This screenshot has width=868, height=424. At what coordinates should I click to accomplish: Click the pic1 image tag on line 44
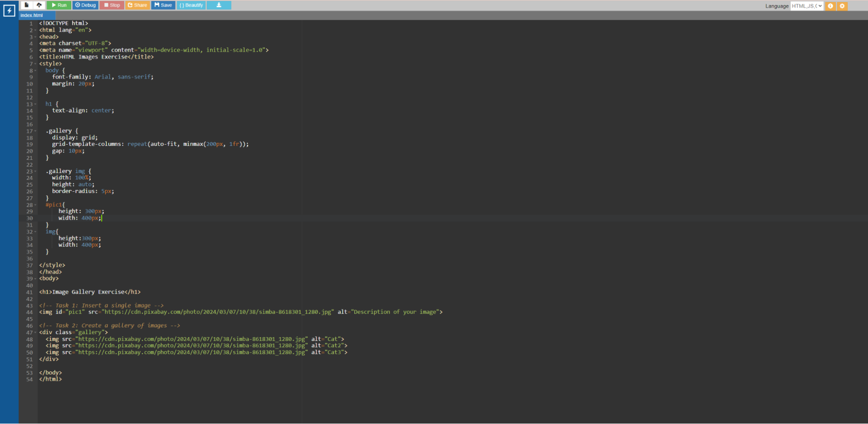tap(241, 312)
